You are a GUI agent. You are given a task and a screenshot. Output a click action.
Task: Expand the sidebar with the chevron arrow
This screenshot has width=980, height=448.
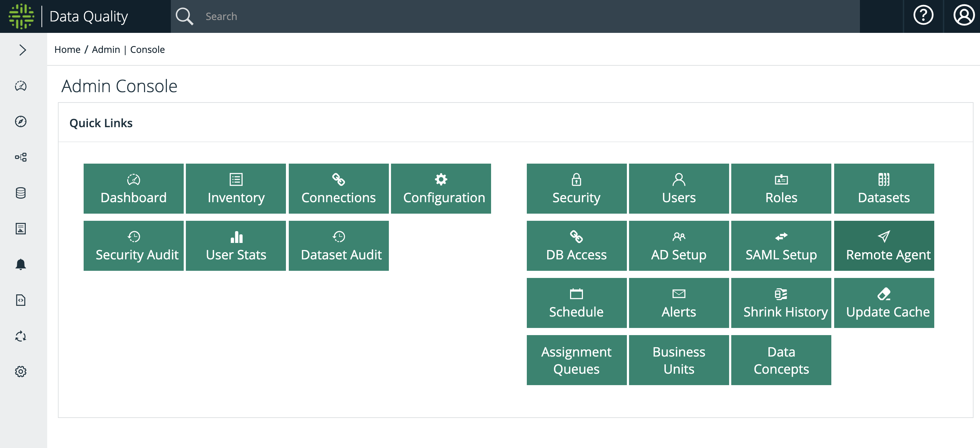[x=22, y=49]
